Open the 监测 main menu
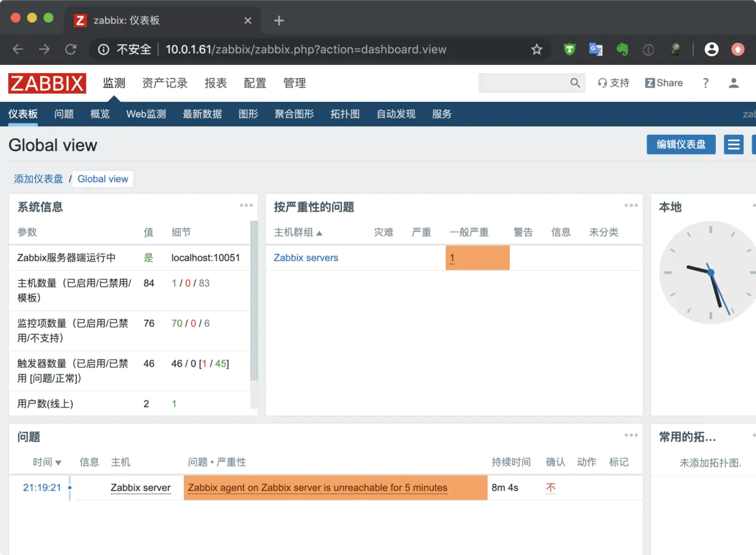The height and width of the screenshot is (555, 756). click(x=115, y=83)
